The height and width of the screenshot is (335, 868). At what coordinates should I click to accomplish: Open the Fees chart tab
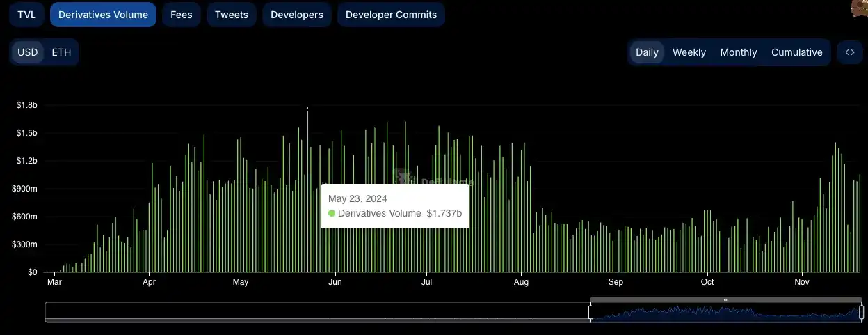coord(182,15)
